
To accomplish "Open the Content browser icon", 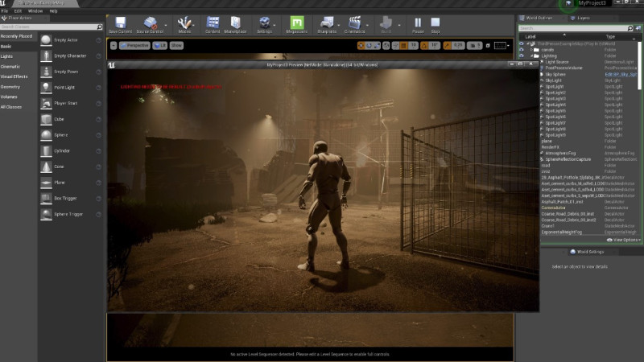I will [213, 23].
